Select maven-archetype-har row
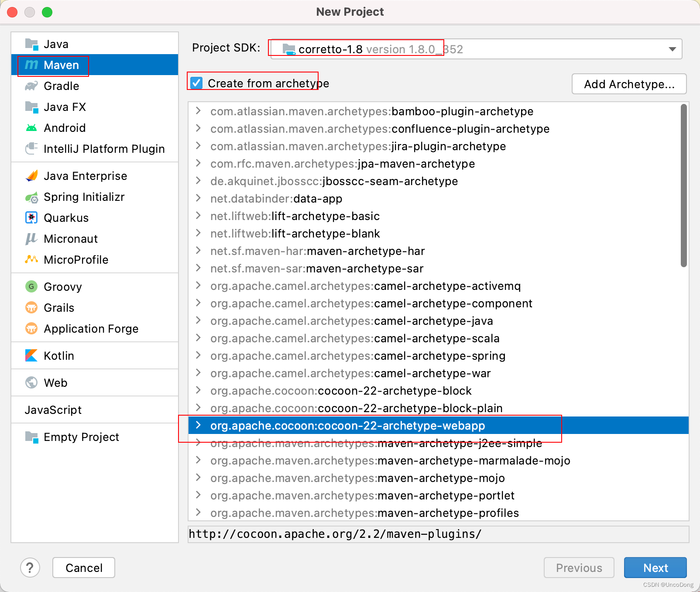This screenshot has width=700, height=592. click(x=439, y=251)
